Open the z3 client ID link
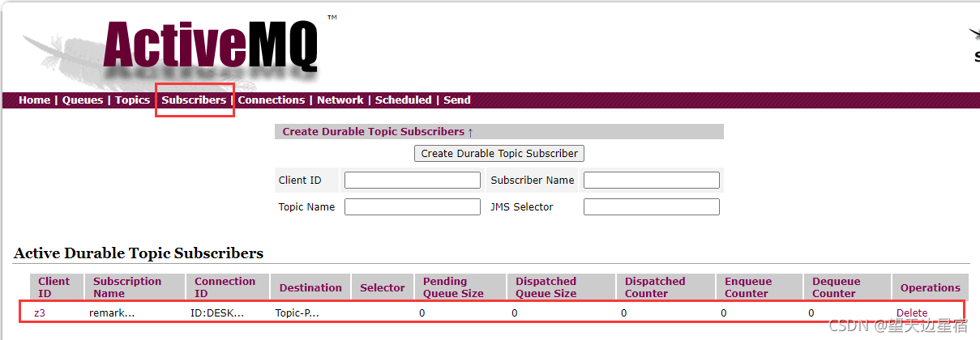This screenshot has width=980, height=340. tap(40, 313)
